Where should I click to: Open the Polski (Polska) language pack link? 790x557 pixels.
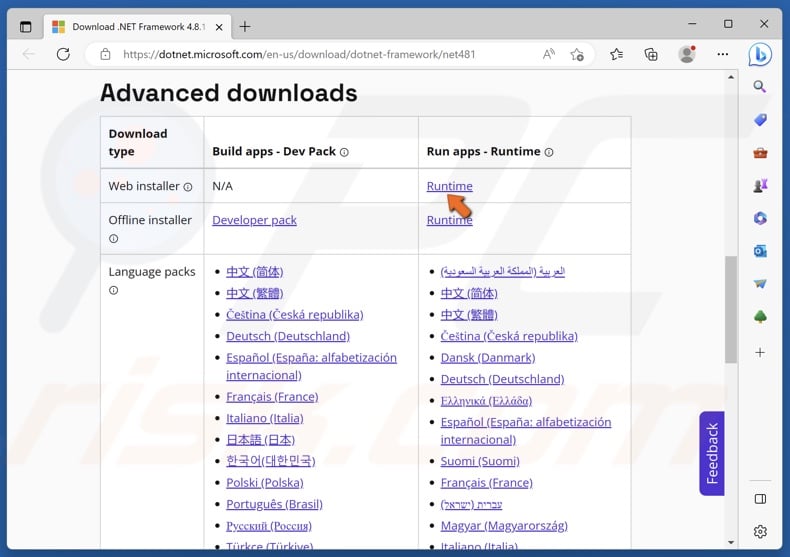[265, 482]
